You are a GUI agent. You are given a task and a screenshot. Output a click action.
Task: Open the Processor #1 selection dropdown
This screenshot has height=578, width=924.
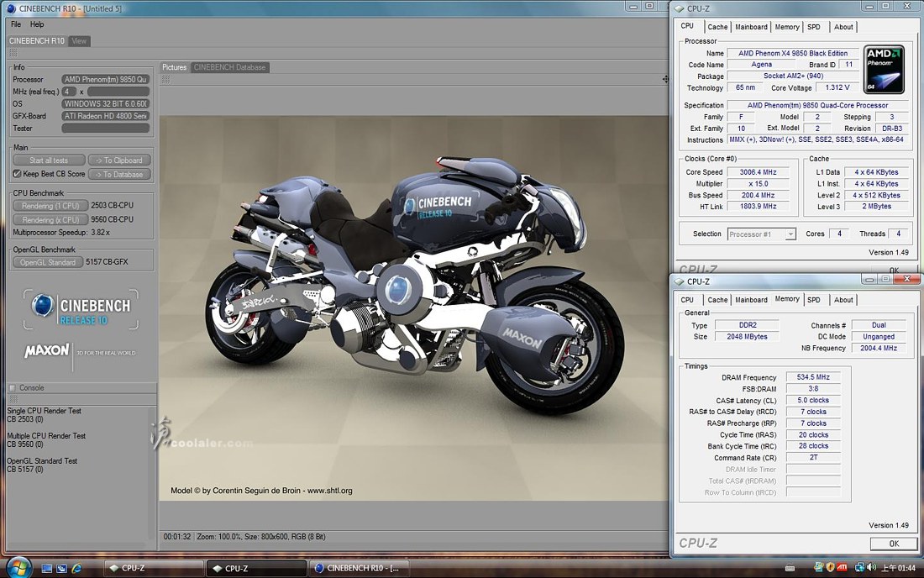click(x=790, y=234)
